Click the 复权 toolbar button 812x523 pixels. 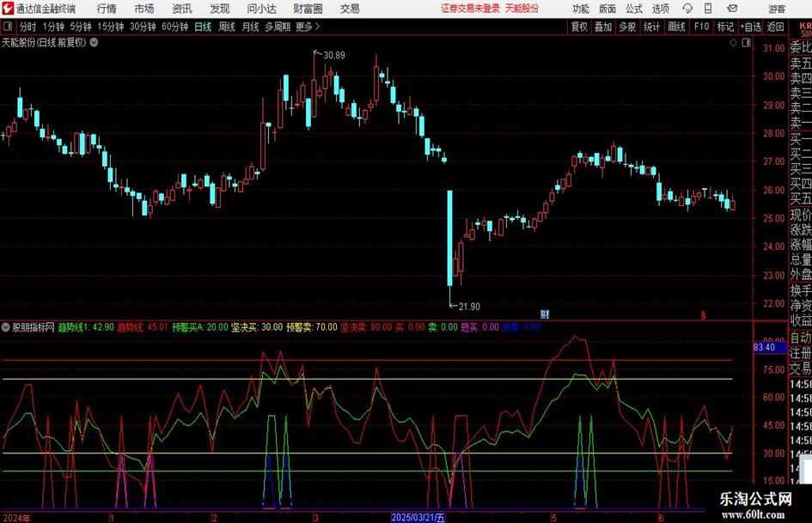point(579,27)
